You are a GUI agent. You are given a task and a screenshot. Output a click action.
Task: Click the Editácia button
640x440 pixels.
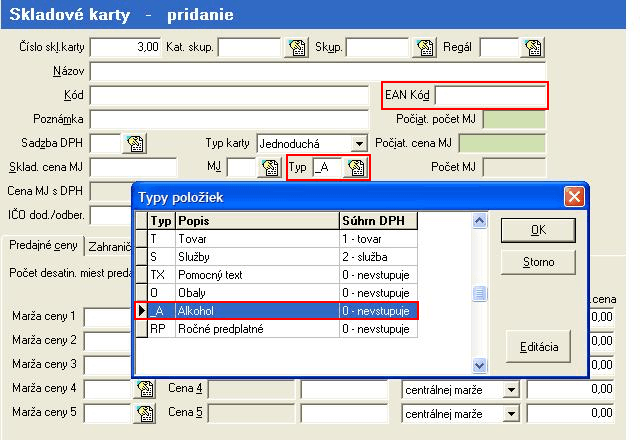tap(538, 346)
